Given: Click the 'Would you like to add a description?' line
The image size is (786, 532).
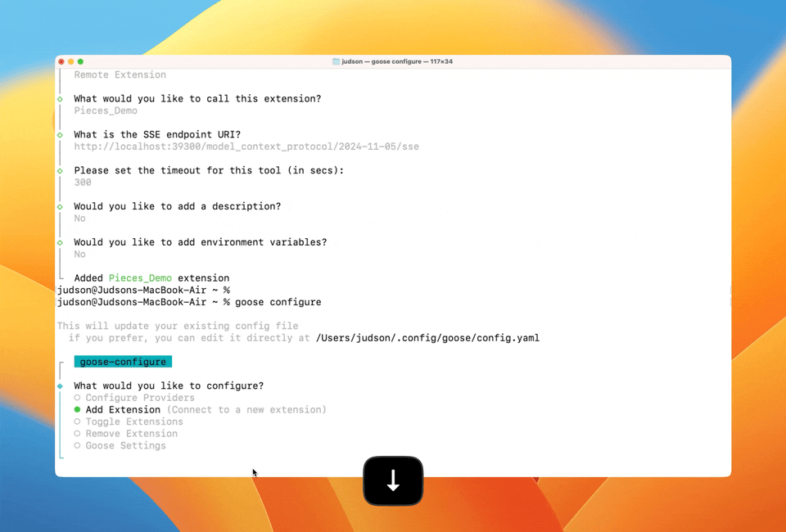Looking at the screenshot, I should [178, 206].
